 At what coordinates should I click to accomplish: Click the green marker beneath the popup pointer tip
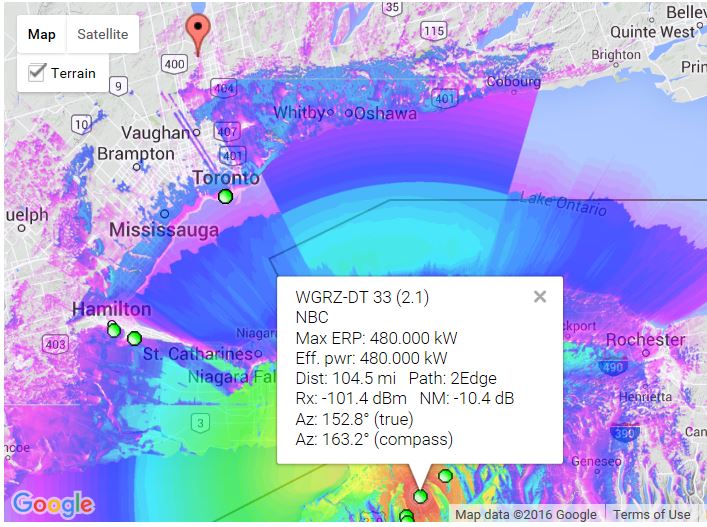point(420,497)
